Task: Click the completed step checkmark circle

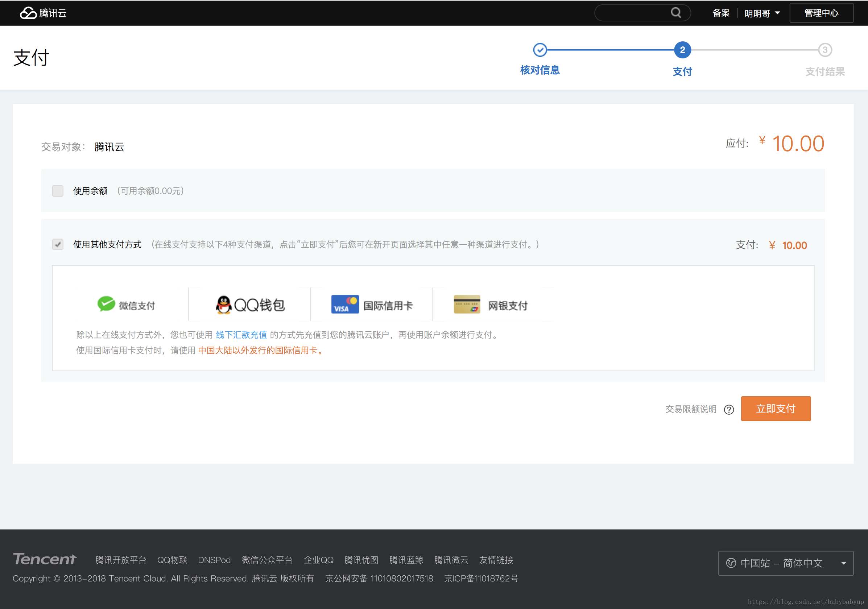Action: click(540, 50)
